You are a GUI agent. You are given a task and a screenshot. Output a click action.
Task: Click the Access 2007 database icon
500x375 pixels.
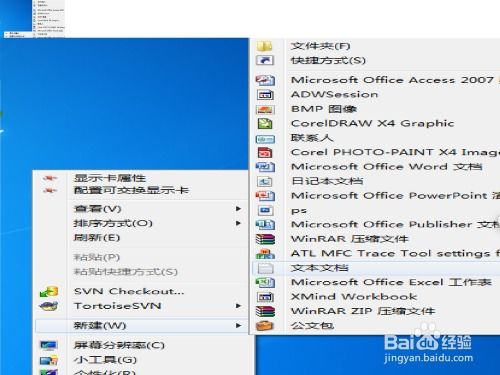(x=265, y=80)
